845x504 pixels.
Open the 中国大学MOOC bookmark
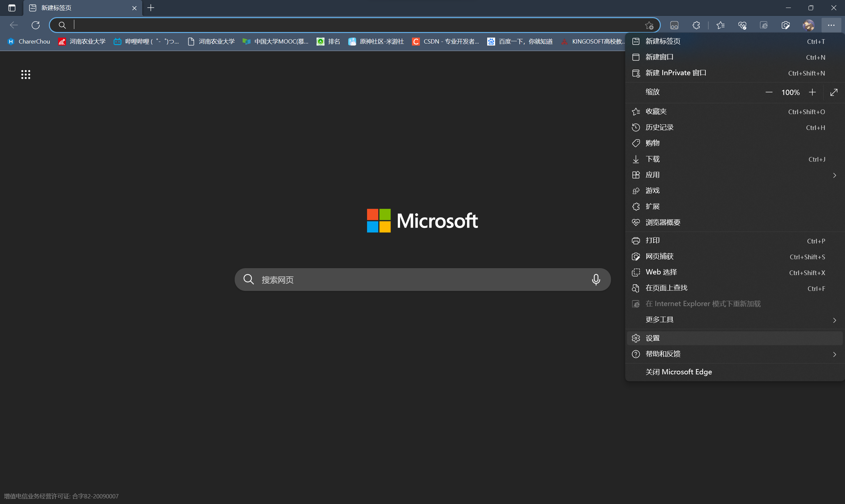[276, 42]
